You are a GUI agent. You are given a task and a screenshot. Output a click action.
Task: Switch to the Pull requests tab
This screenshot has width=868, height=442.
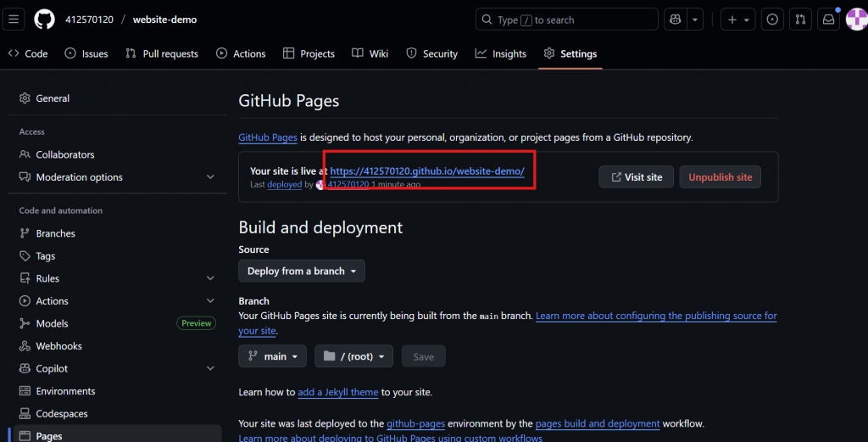click(162, 53)
